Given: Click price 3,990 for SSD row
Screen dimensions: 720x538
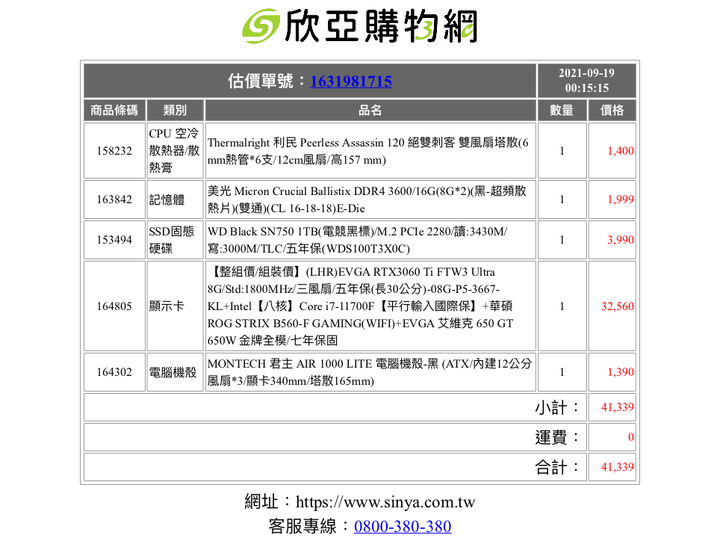Looking at the screenshot, I should coord(620,240).
